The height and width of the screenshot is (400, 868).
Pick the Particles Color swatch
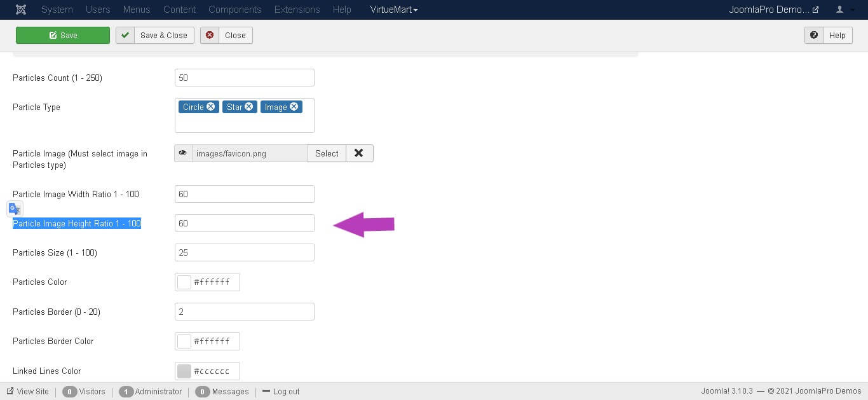[x=184, y=282]
